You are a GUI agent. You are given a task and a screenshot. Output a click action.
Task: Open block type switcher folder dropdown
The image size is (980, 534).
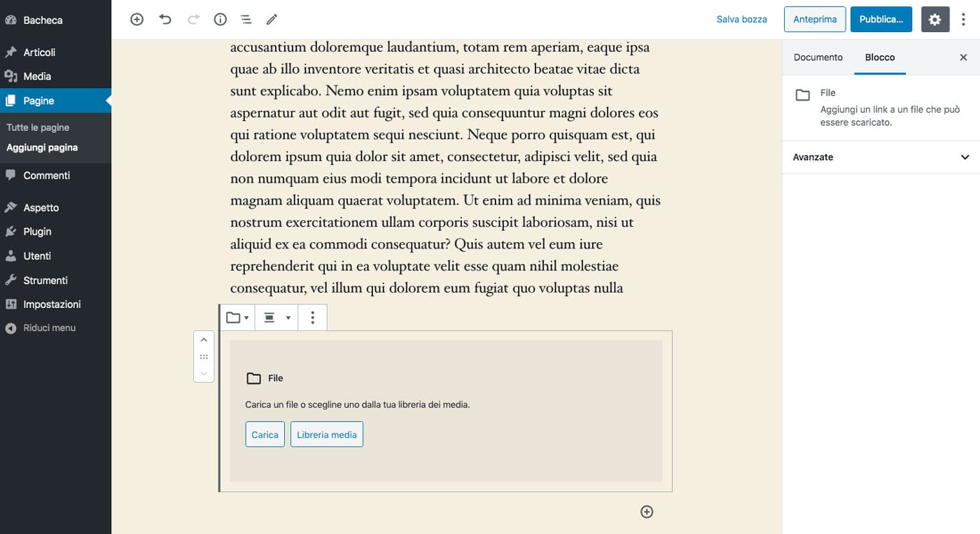point(237,318)
